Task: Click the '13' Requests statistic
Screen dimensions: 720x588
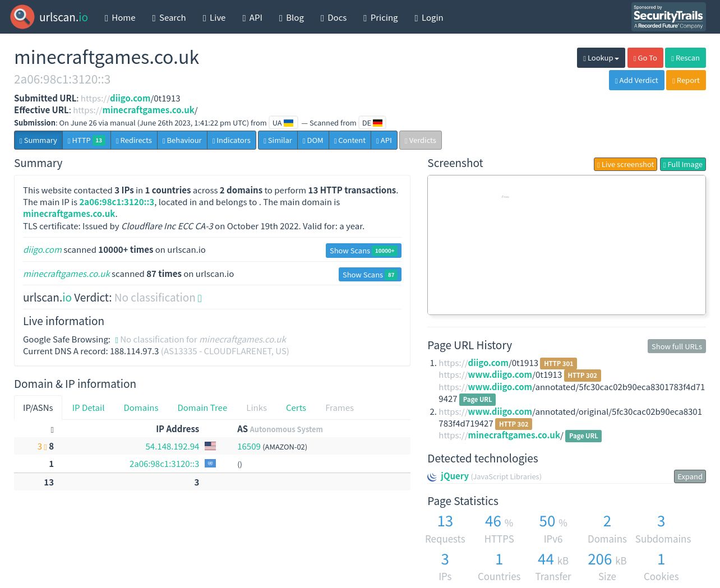Action: pyautogui.click(x=445, y=521)
